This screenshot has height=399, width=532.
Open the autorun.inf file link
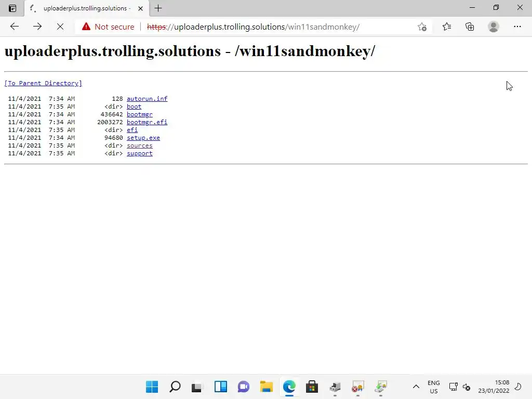pos(147,99)
